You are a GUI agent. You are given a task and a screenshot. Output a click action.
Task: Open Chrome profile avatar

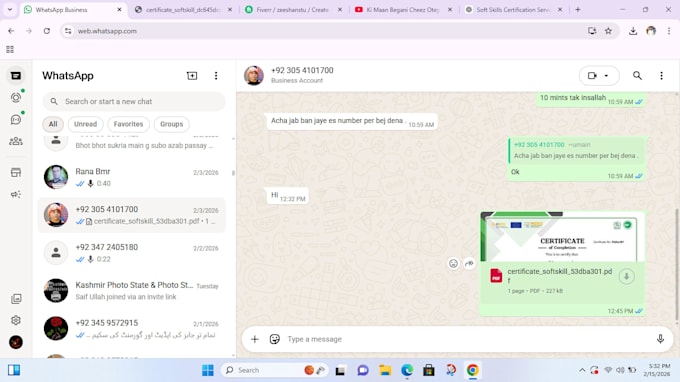pos(651,31)
